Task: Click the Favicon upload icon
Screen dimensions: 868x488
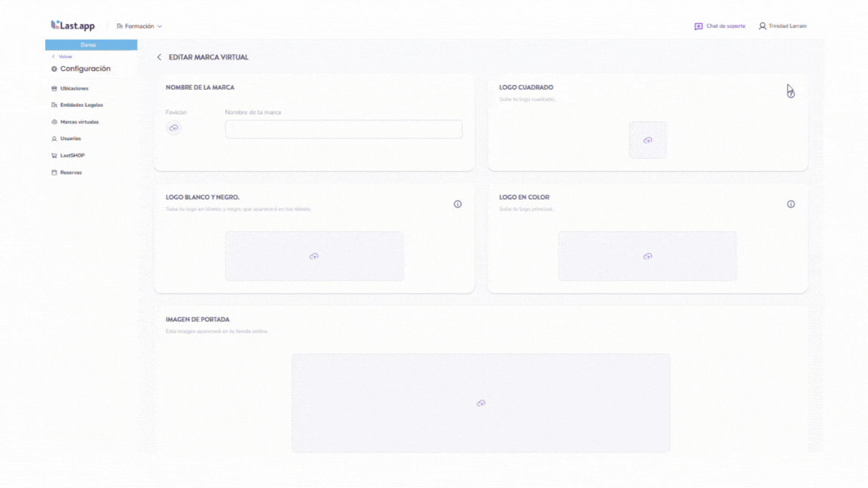Action: pyautogui.click(x=174, y=128)
